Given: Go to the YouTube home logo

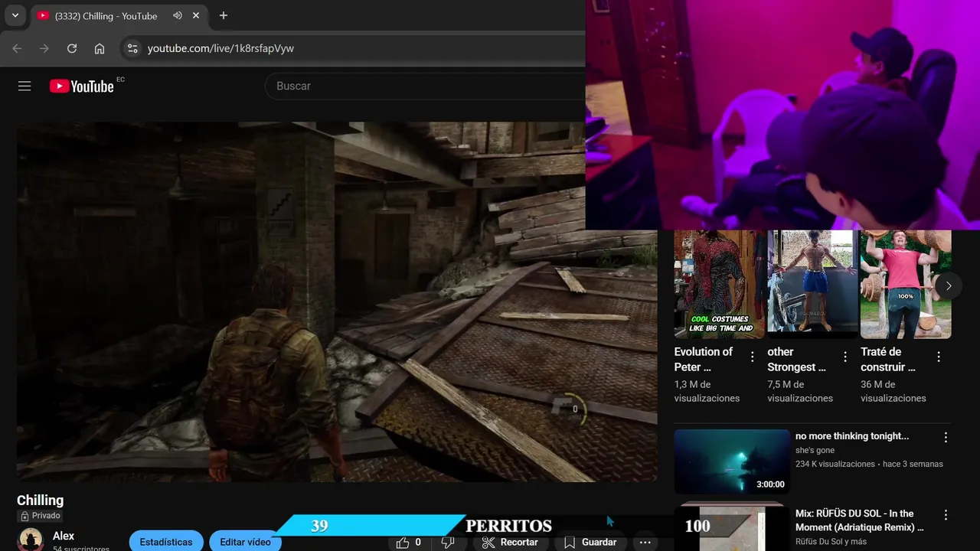Looking at the screenshot, I should 82,86.
